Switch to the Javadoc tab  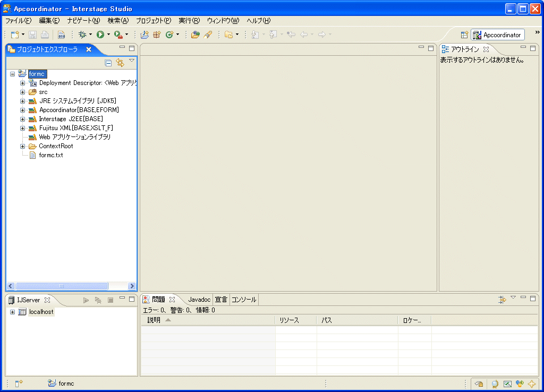coord(199,300)
